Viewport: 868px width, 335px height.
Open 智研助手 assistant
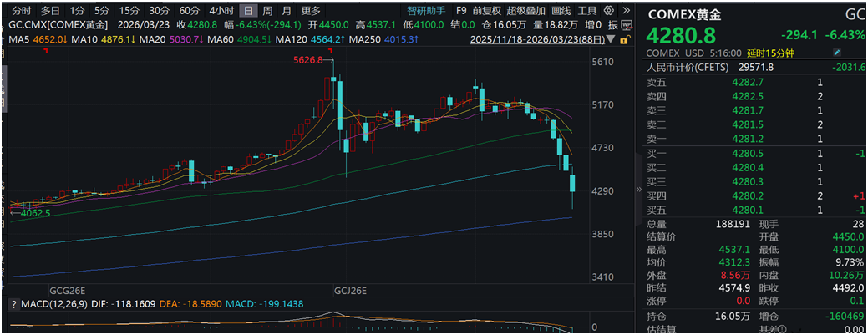(426, 11)
